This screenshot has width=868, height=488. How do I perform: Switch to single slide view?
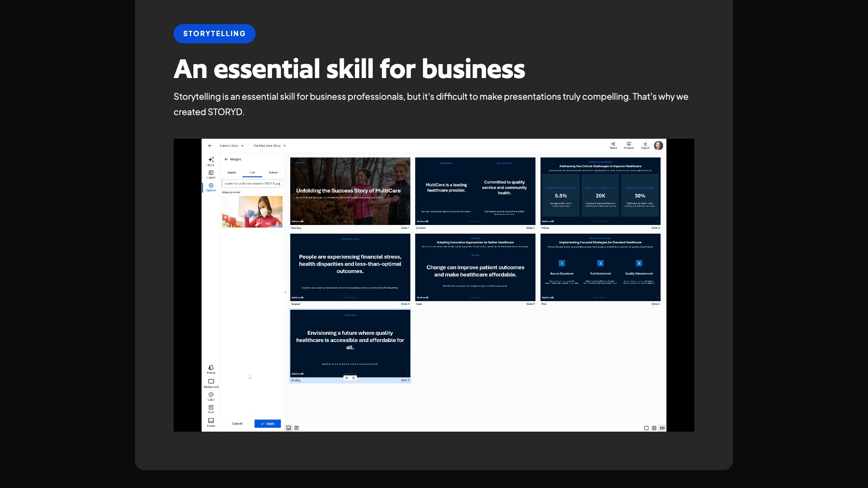click(x=646, y=428)
